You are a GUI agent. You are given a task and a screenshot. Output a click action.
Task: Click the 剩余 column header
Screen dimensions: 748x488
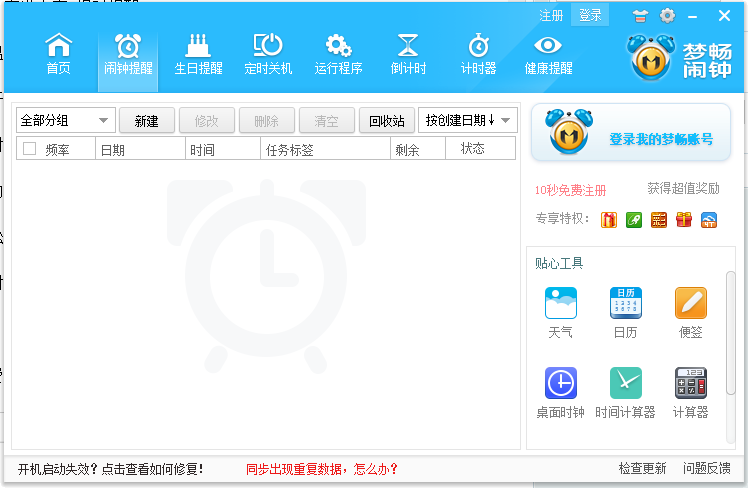coord(418,148)
